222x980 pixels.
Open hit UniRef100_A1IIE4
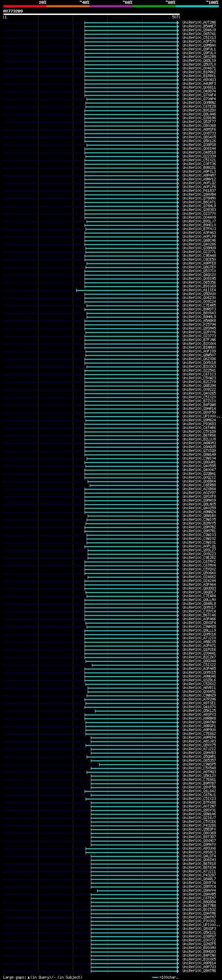[199, 290]
